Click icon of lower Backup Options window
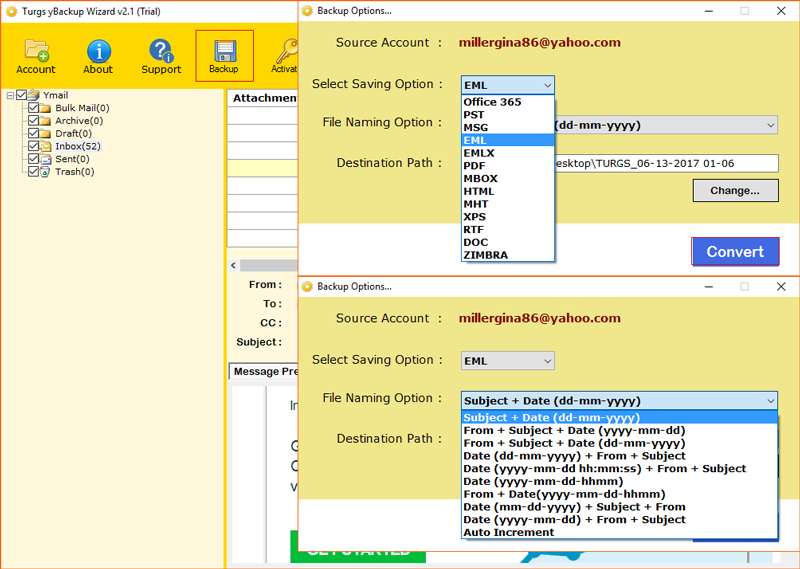800x569 pixels. tap(307, 287)
